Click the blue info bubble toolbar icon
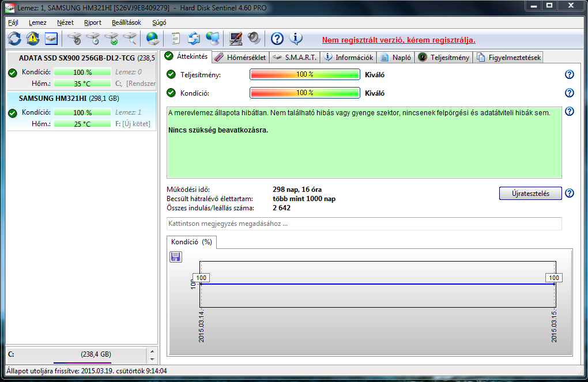 coord(296,39)
